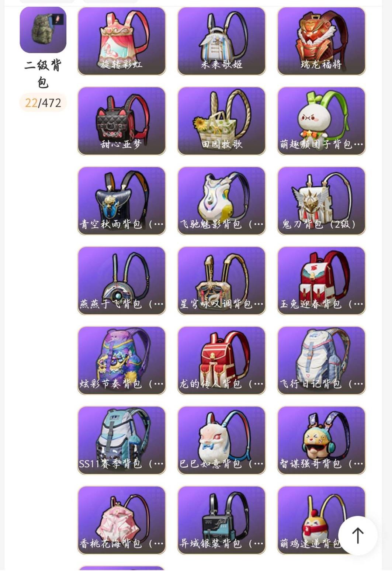Screen dimensions: 392x571
Task: Choose the 炫彩节奏 colorful backpack
Action: (122, 360)
